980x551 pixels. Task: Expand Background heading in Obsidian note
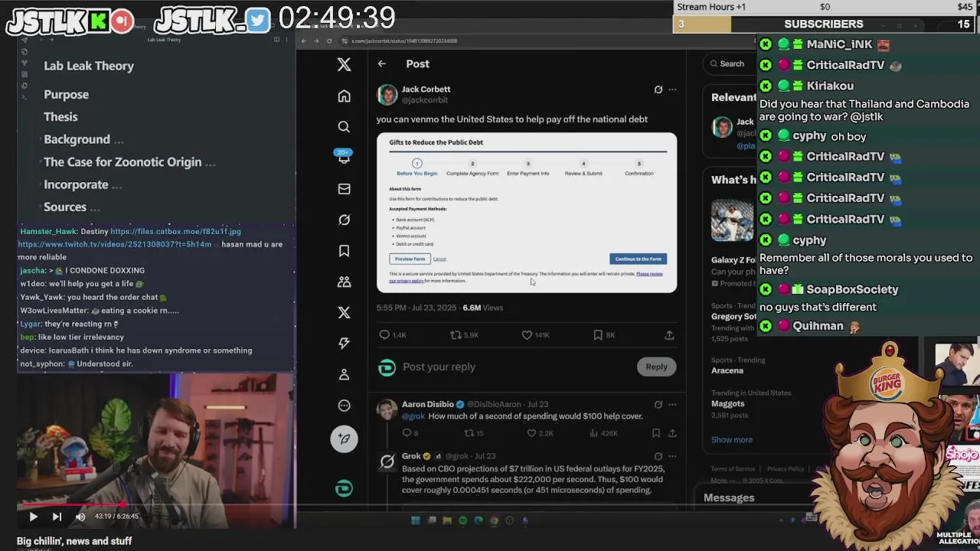pos(39,139)
